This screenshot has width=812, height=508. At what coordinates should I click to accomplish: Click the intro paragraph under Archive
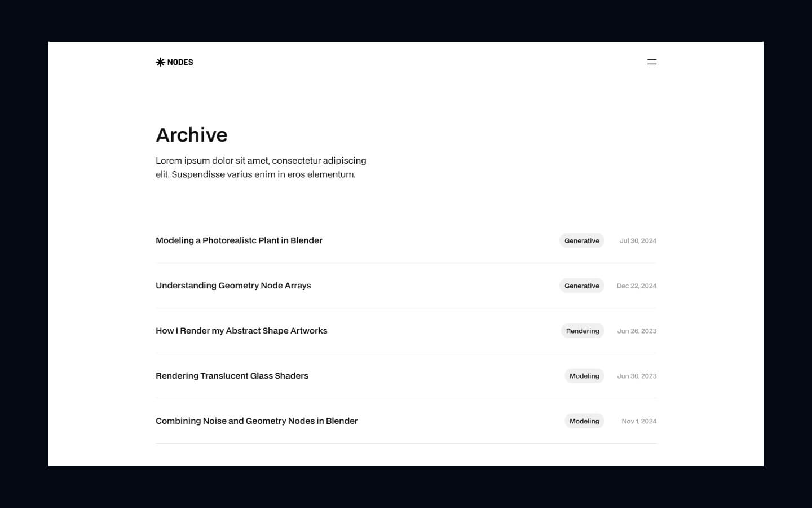pos(261,167)
